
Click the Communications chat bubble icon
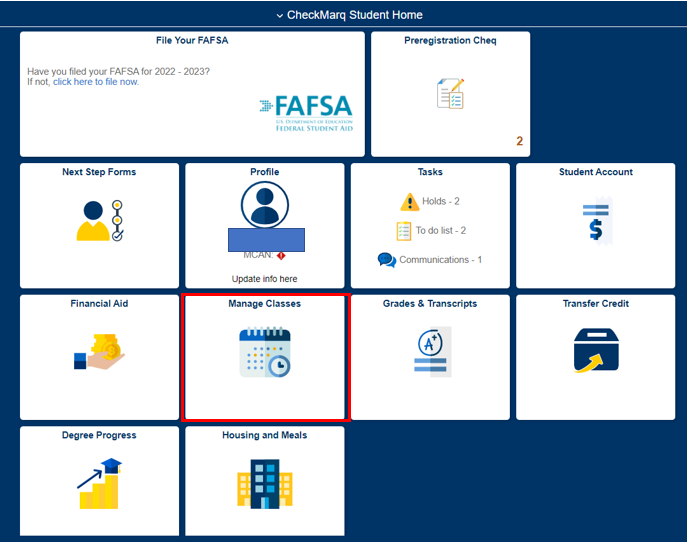tap(386, 260)
